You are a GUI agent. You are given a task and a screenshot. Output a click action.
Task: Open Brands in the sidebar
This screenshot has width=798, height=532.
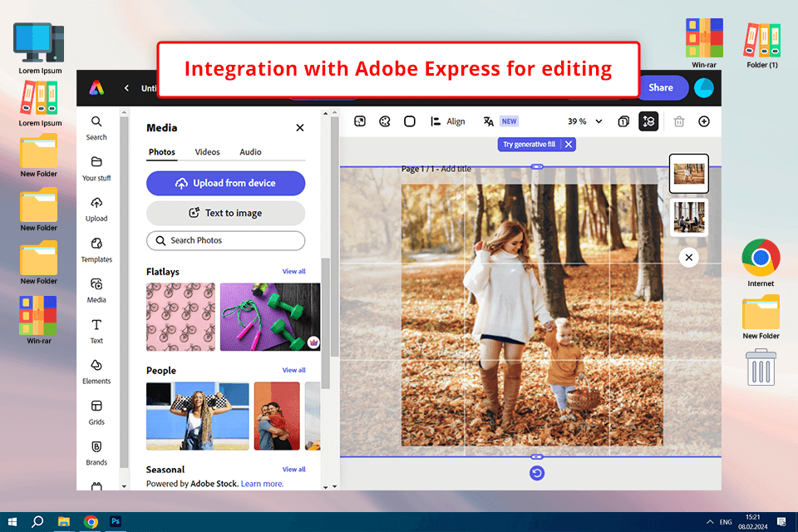pos(96,454)
